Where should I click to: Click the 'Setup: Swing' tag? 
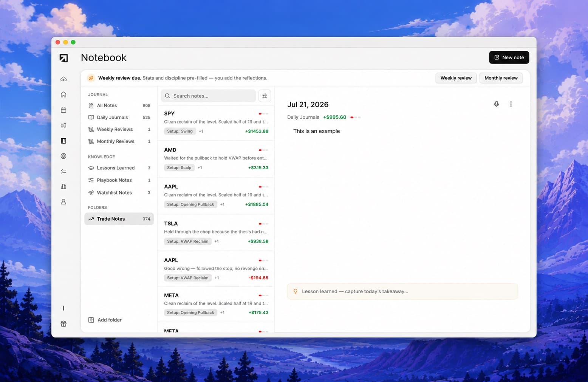click(180, 131)
